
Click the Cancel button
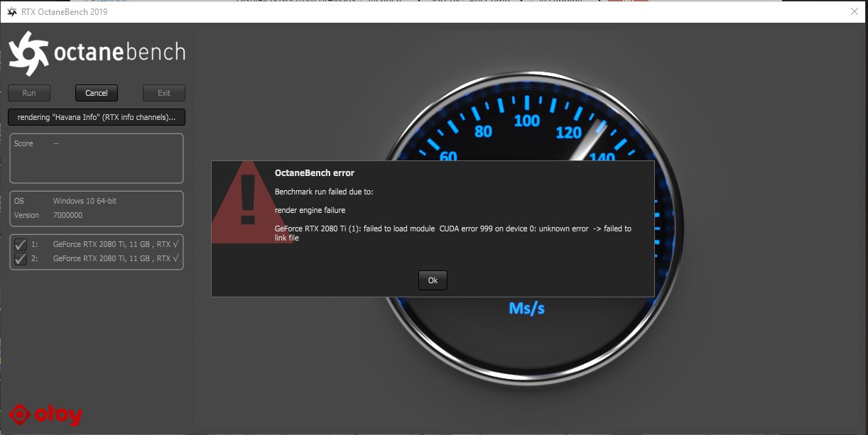point(97,93)
